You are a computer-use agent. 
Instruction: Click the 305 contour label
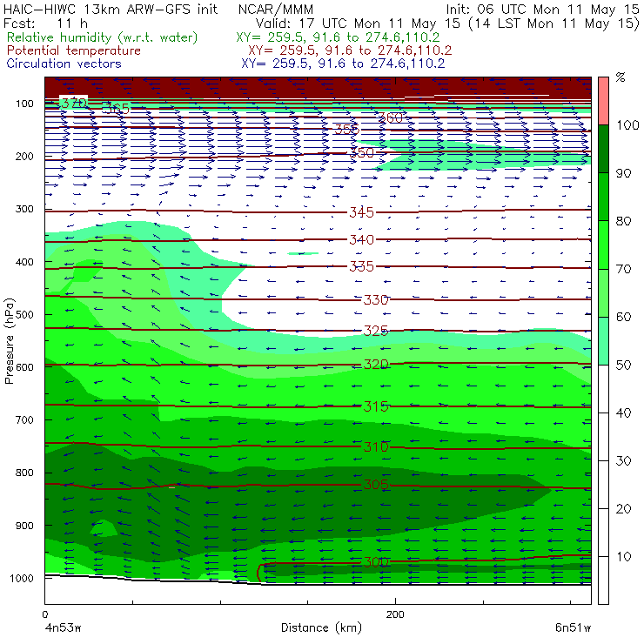click(x=376, y=485)
